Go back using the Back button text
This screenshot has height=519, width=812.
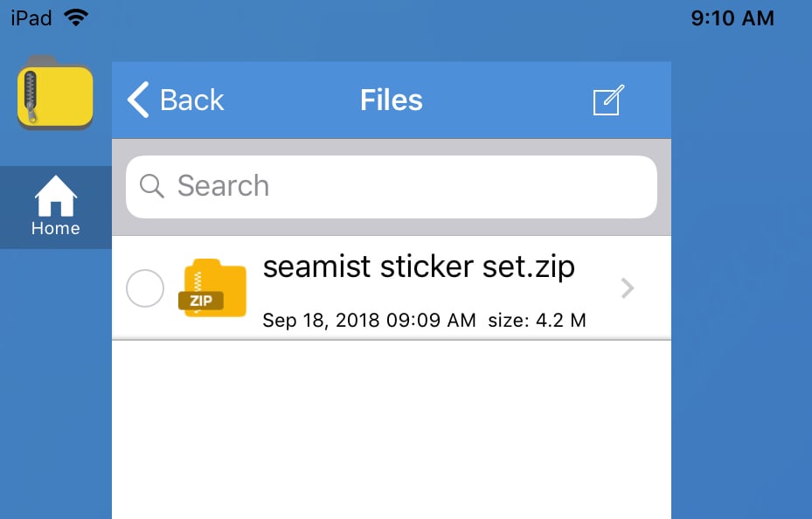point(192,100)
